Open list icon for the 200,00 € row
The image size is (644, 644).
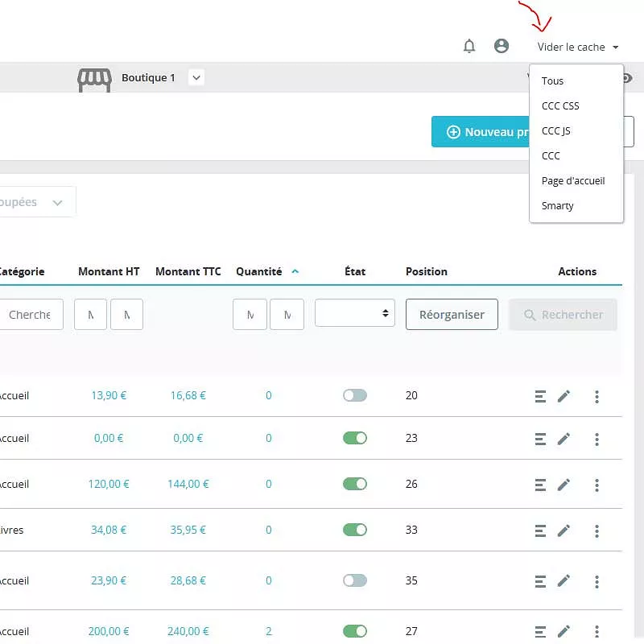(x=540, y=632)
